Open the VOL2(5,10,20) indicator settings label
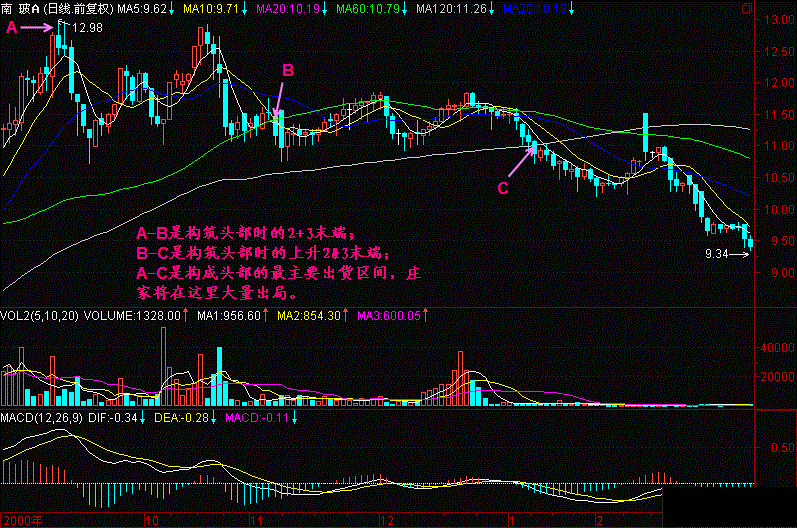Image resolution: width=797 pixels, height=528 pixels. click(38, 315)
